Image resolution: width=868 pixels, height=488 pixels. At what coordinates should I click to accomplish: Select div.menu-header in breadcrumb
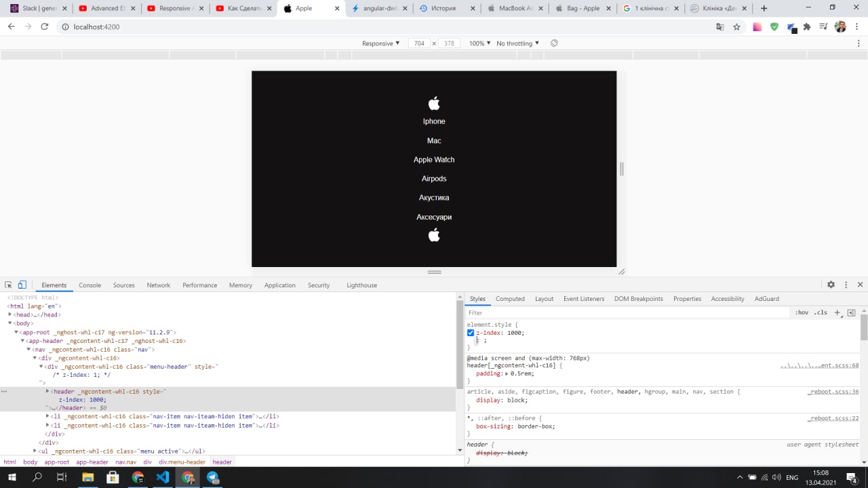coord(182,462)
